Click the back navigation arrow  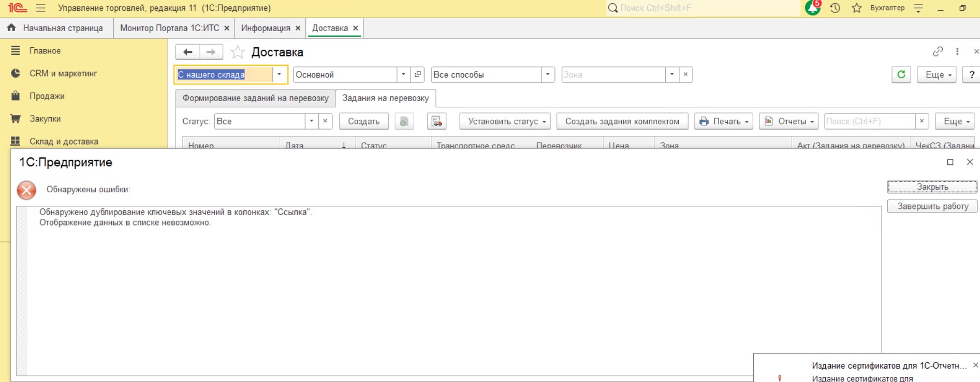tap(187, 52)
